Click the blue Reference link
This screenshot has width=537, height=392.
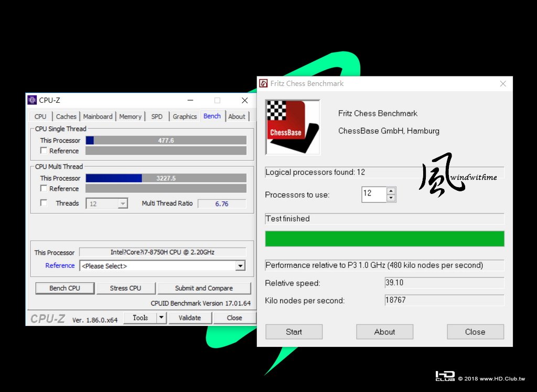[x=60, y=265]
